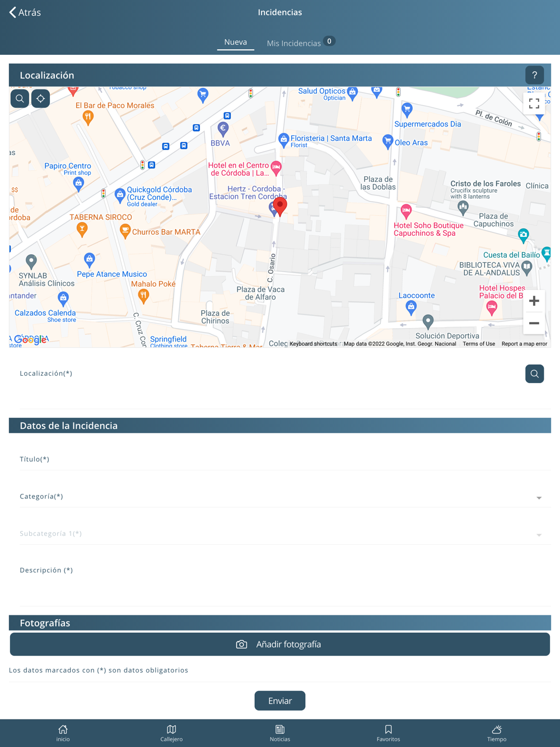Select the Hotel Soho Boutique Capuchinos marker

[x=406, y=211]
